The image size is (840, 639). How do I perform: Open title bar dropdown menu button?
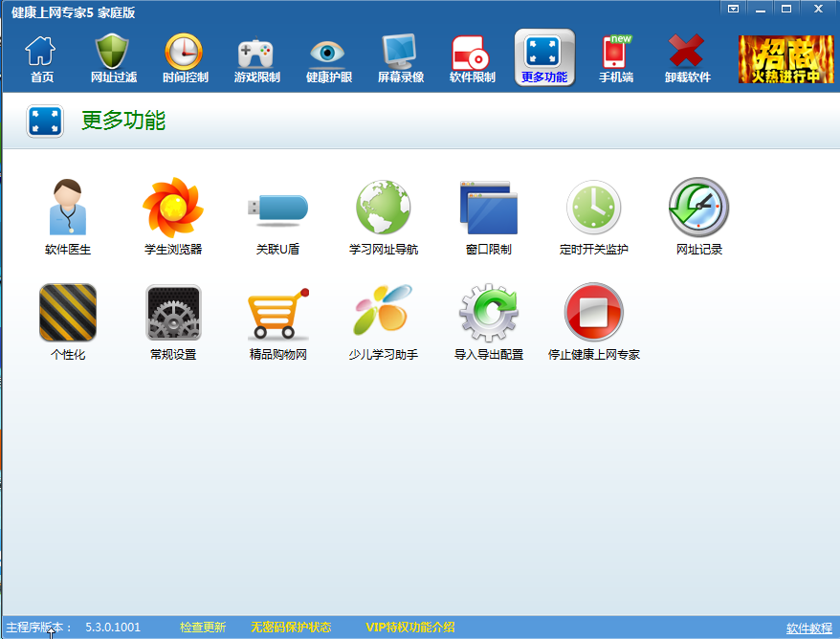pos(734,9)
